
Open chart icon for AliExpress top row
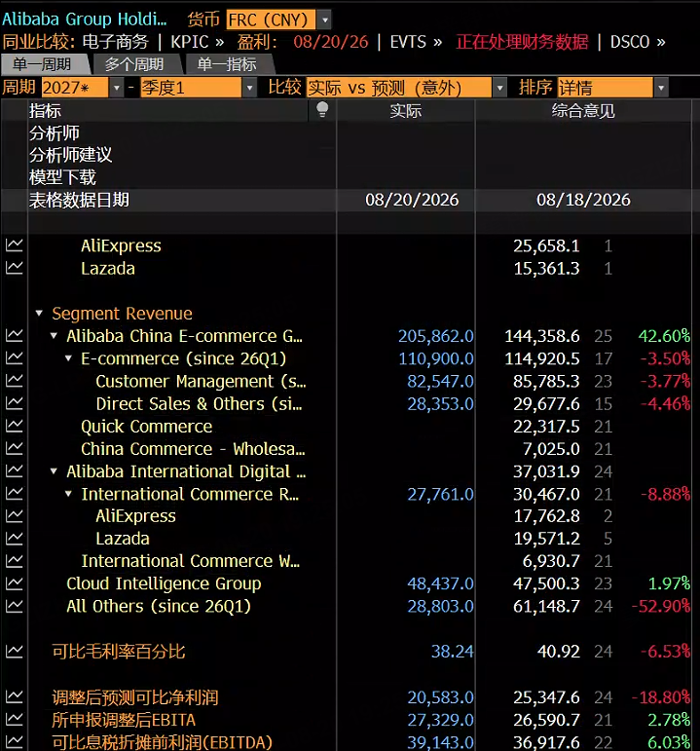click(14, 245)
